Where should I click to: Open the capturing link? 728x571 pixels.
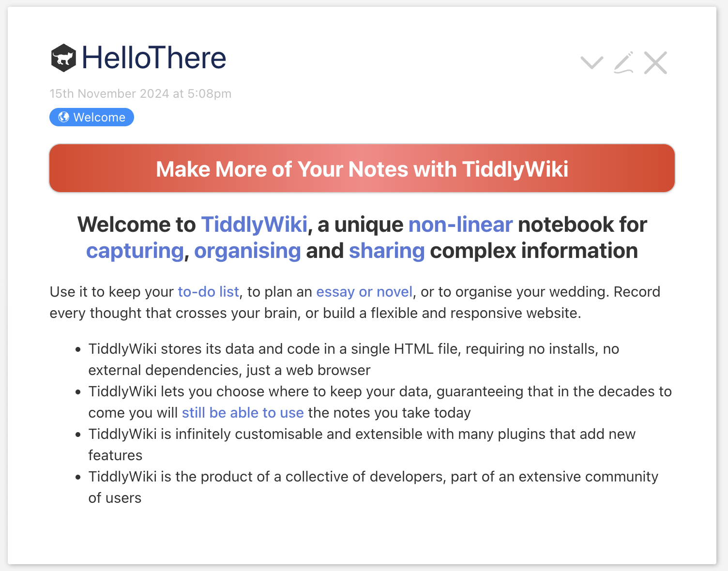[135, 251]
